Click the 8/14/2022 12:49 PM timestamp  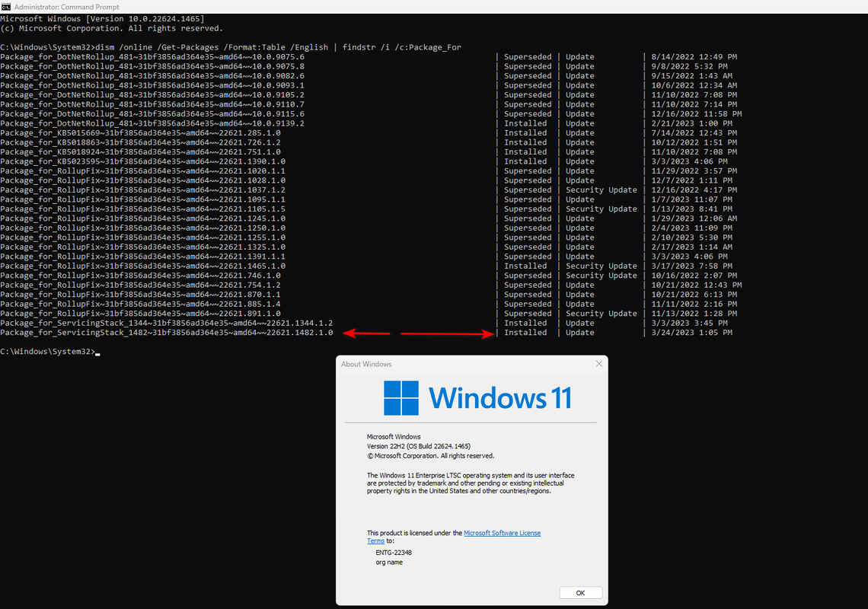694,57
